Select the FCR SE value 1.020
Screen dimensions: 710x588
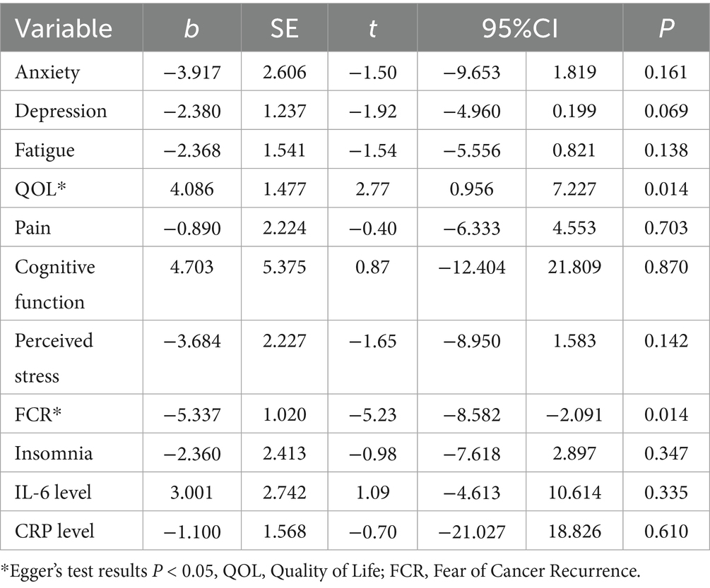(x=285, y=413)
